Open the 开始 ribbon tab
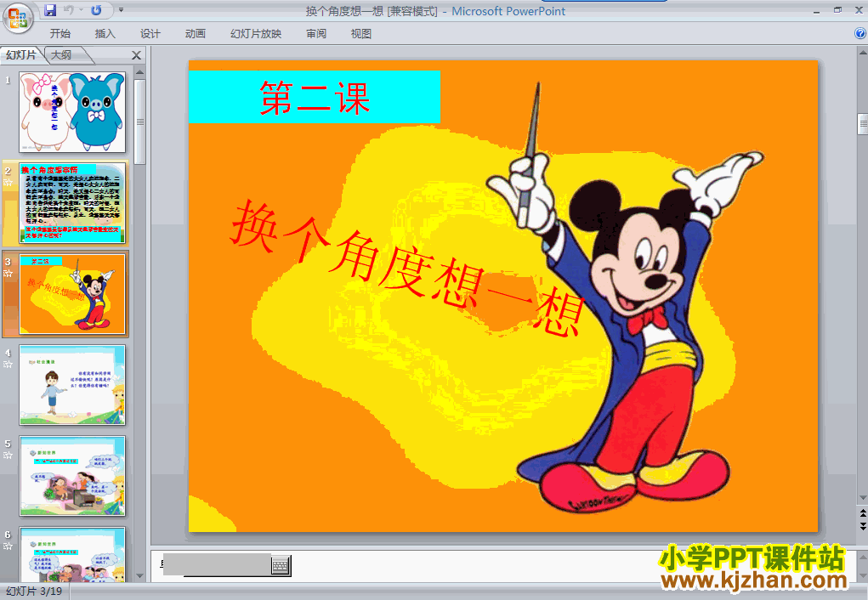The width and height of the screenshot is (868, 600). 60,34
